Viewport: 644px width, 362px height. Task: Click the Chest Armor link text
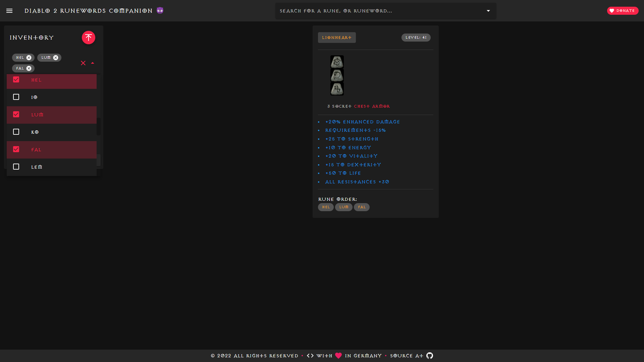coord(372,106)
